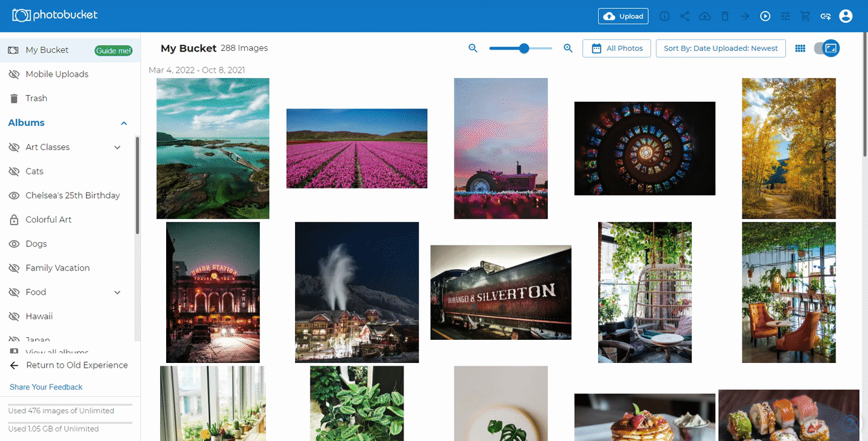The image size is (868, 441).
Task: Open the All Photos date filter
Action: (x=617, y=48)
